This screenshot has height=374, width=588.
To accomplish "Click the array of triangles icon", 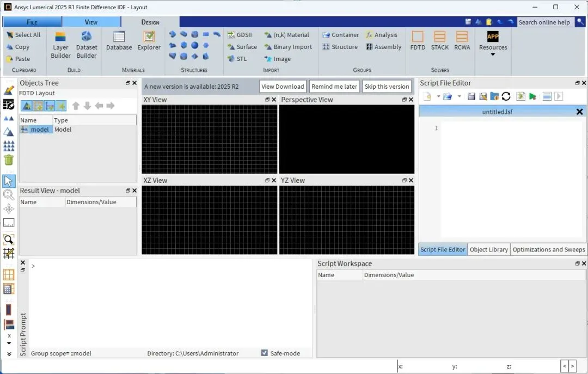I will [9, 145].
